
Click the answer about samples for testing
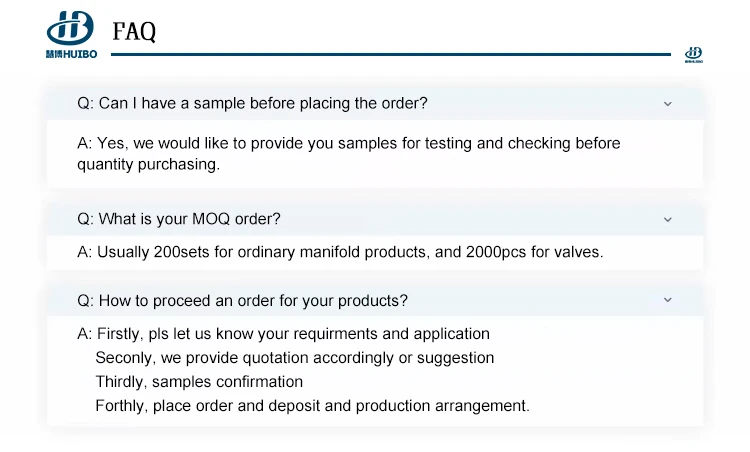(349, 154)
